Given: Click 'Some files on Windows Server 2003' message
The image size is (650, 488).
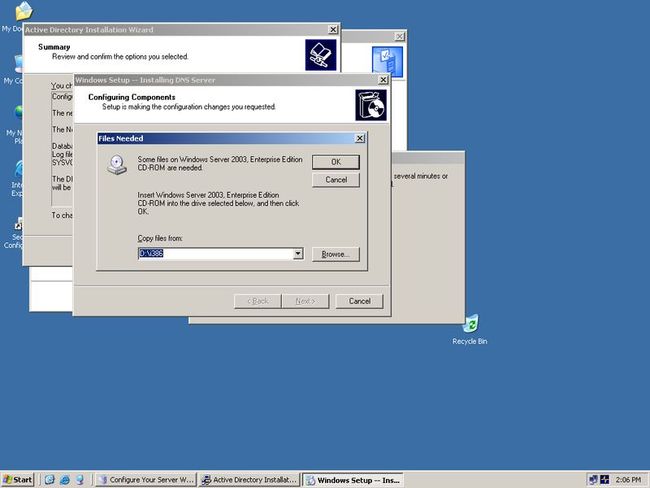Looking at the screenshot, I should click(220, 163).
